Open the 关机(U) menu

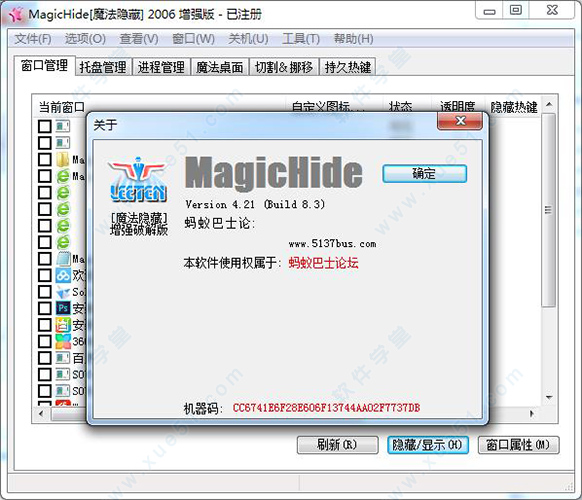[x=248, y=39]
